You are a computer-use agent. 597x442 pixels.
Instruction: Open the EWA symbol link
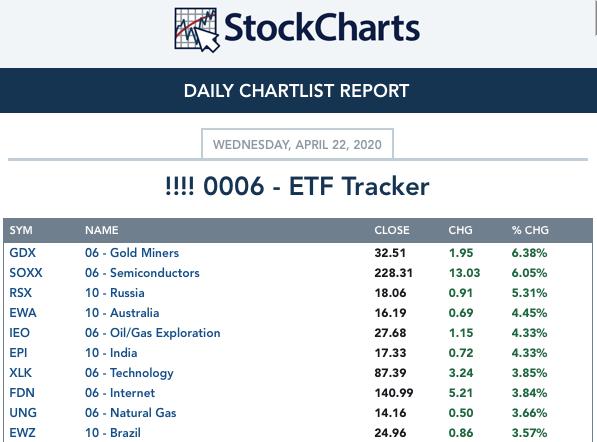point(23,313)
